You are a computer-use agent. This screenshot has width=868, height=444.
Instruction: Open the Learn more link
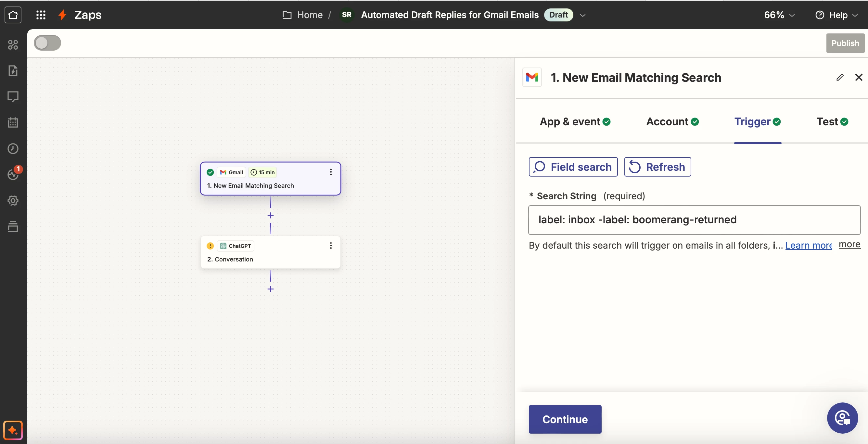[x=808, y=245]
